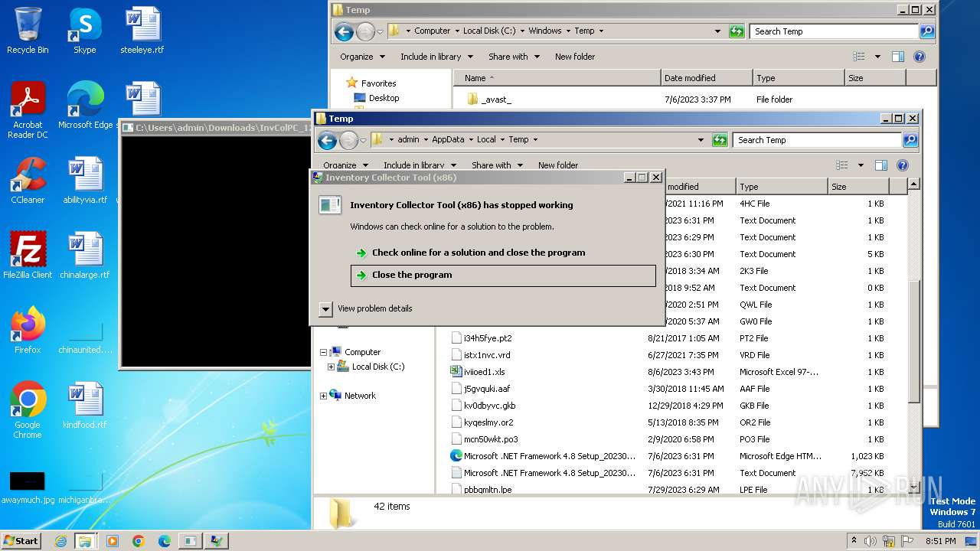
Task: Show hidden system tray icons
Action: [854, 541]
